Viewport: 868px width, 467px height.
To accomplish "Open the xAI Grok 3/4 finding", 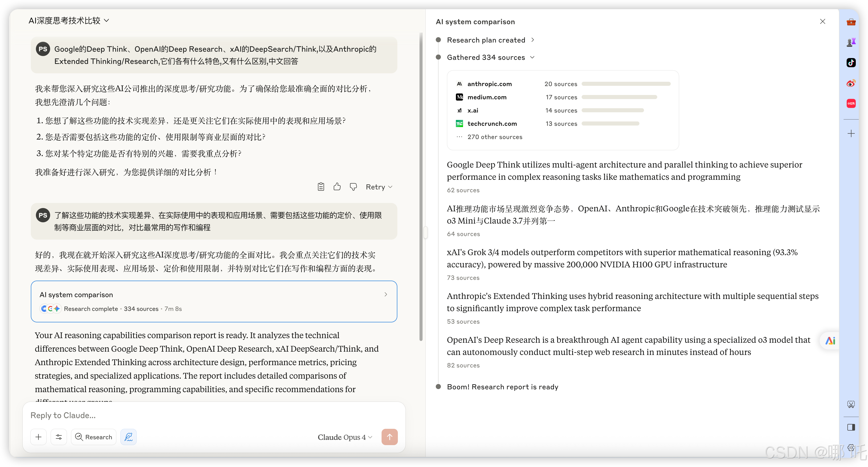I will 622,258.
